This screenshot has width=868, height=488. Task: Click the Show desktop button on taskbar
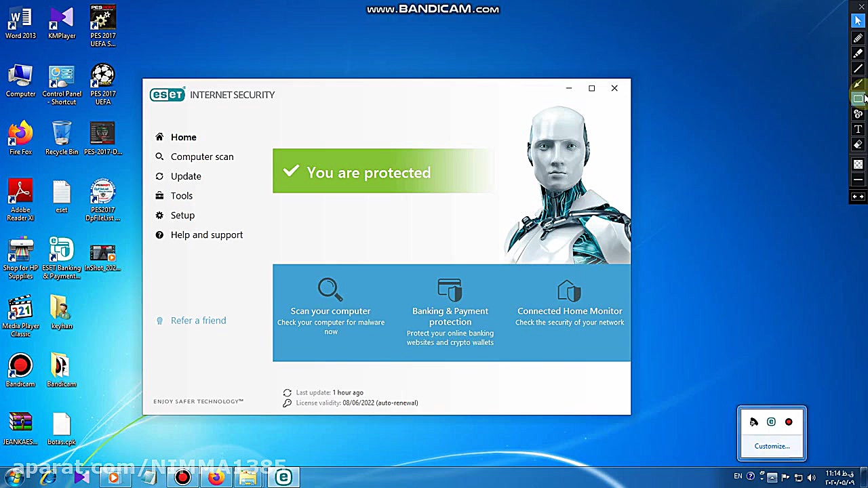863,478
